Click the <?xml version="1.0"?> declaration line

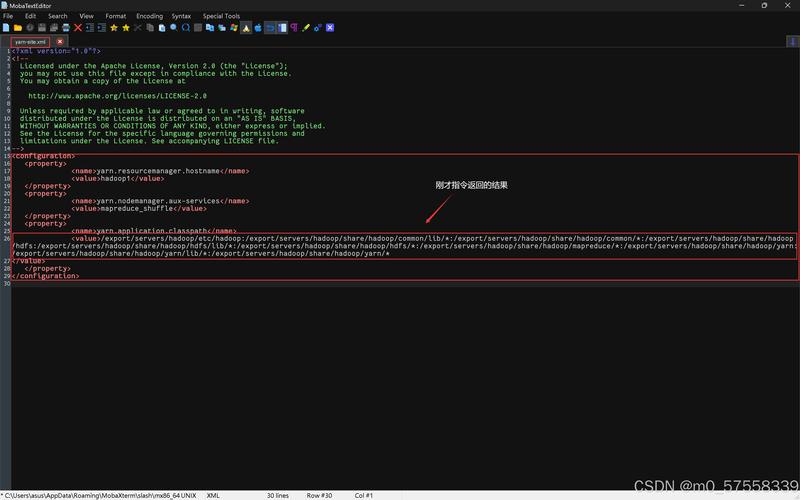(x=56, y=51)
